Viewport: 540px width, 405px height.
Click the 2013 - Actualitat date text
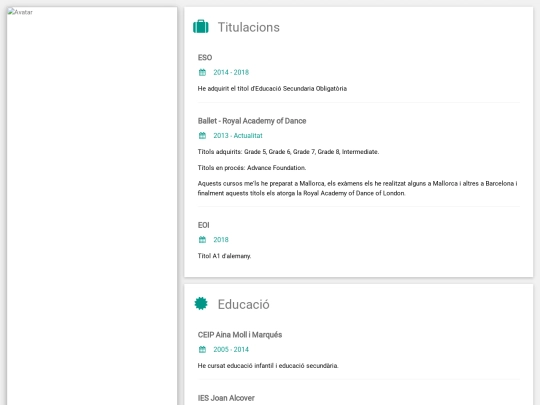point(238,136)
